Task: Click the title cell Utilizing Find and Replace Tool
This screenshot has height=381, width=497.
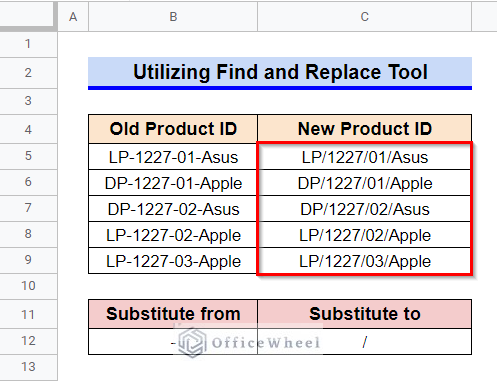Action: coord(280,72)
